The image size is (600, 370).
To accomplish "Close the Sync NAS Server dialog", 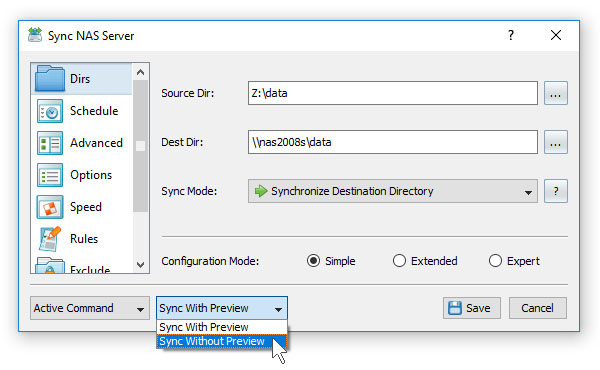I will [x=556, y=35].
